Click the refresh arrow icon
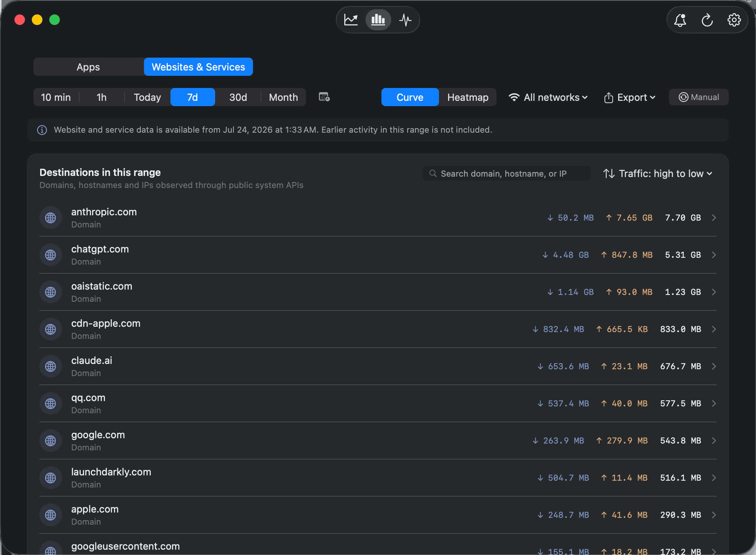 coord(707,20)
